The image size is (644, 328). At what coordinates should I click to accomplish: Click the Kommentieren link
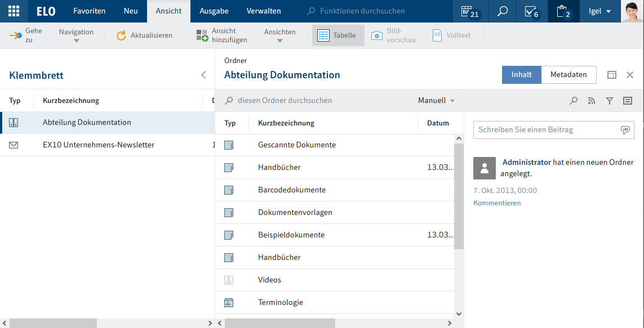coord(497,203)
